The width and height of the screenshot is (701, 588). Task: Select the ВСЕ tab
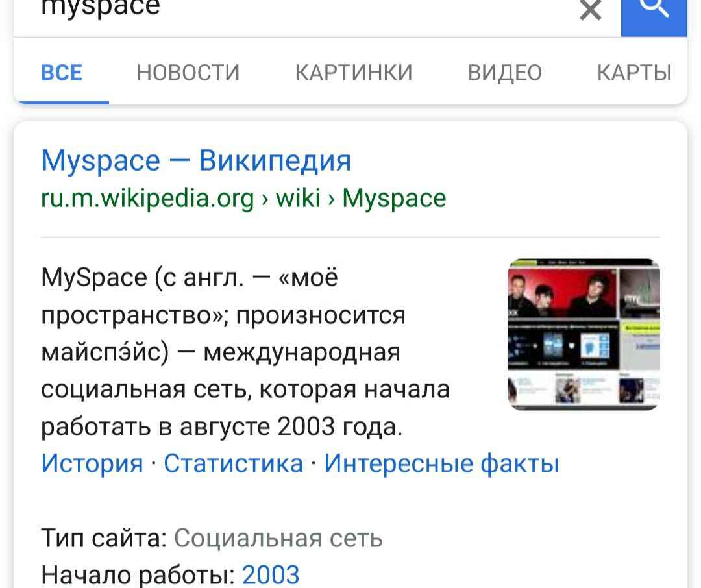click(62, 73)
